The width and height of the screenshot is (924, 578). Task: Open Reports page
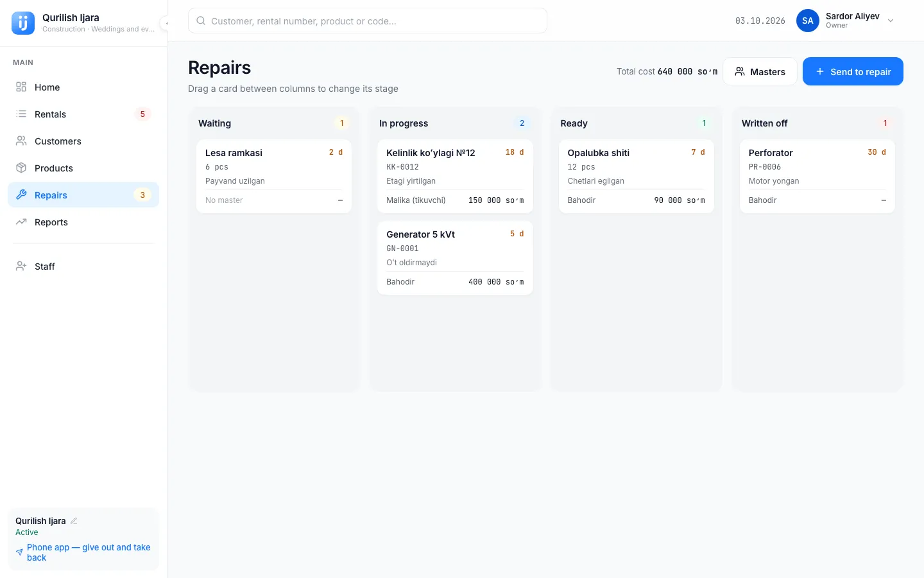(x=83, y=222)
